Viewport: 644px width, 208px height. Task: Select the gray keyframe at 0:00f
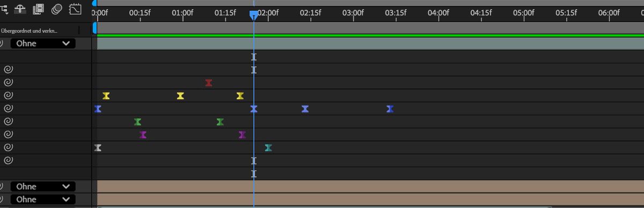click(98, 147)
